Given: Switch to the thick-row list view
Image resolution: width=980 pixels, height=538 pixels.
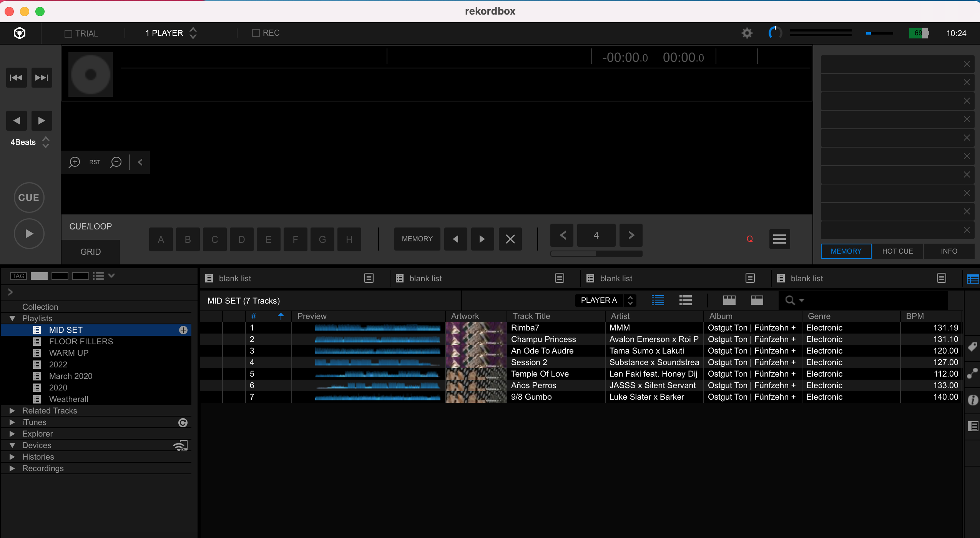Looking at the screenshot, I should pos(685,300).
